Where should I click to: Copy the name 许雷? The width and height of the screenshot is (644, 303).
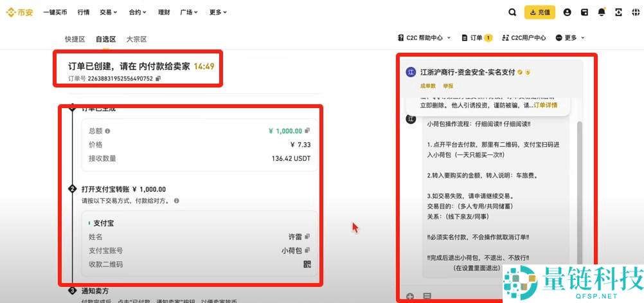point(307,237)
